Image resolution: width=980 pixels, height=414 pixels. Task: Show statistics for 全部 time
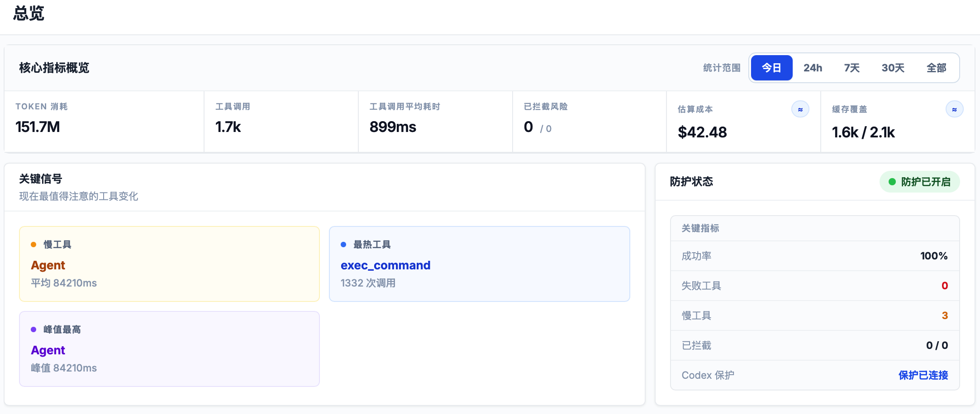tap(936, 68)
